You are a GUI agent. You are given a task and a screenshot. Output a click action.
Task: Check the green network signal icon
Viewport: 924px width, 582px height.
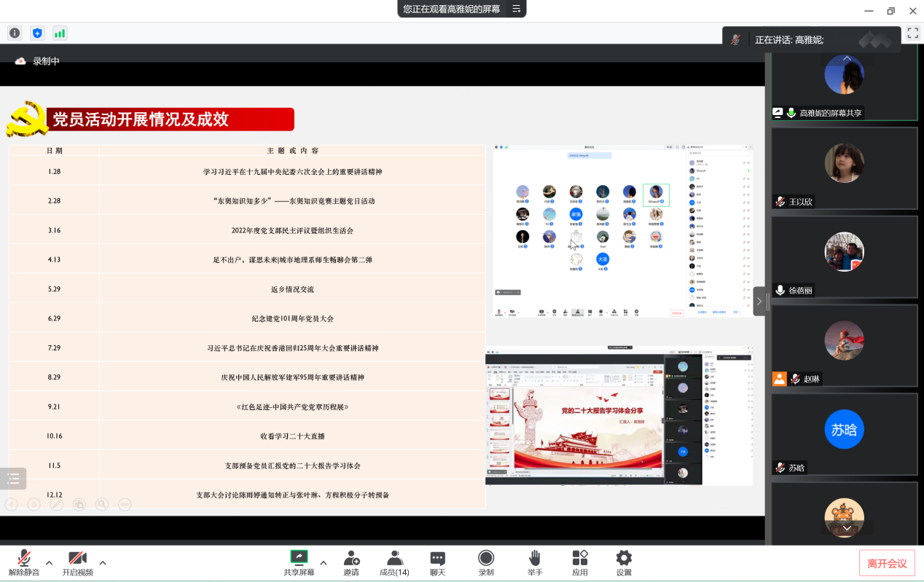(x=60, y=33)
